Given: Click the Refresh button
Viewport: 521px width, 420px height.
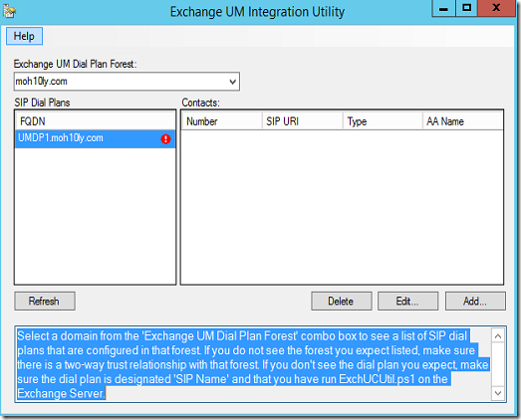Looking at the screenshot, I should pos(45,302).
